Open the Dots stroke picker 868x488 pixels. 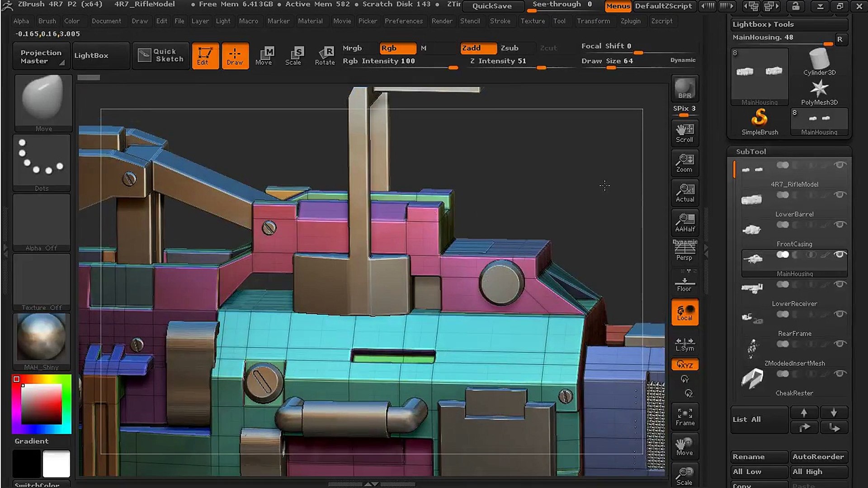point(42,163)
